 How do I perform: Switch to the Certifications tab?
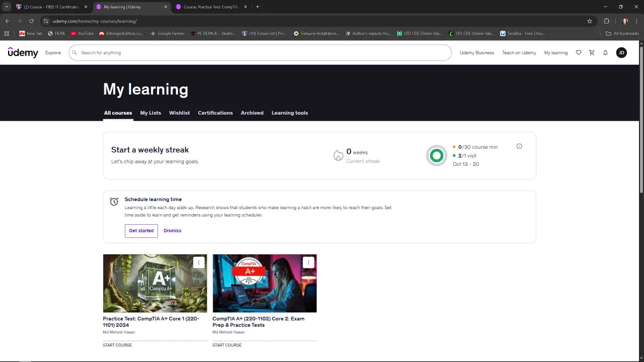[x=215, y=113]
